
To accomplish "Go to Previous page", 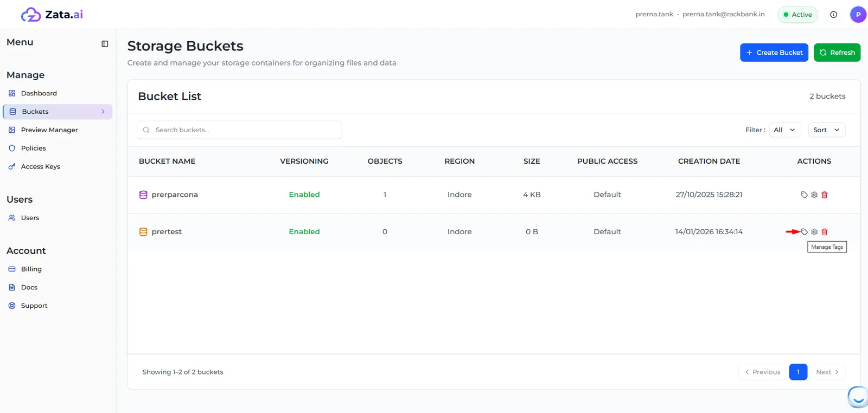I will click(x=762, y=372).
